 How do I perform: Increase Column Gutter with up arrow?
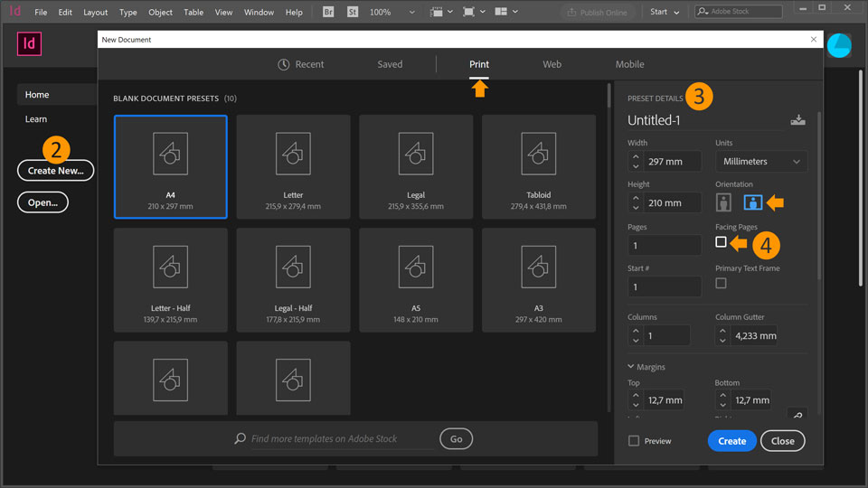pyautogui.click(x=722, y=331)
